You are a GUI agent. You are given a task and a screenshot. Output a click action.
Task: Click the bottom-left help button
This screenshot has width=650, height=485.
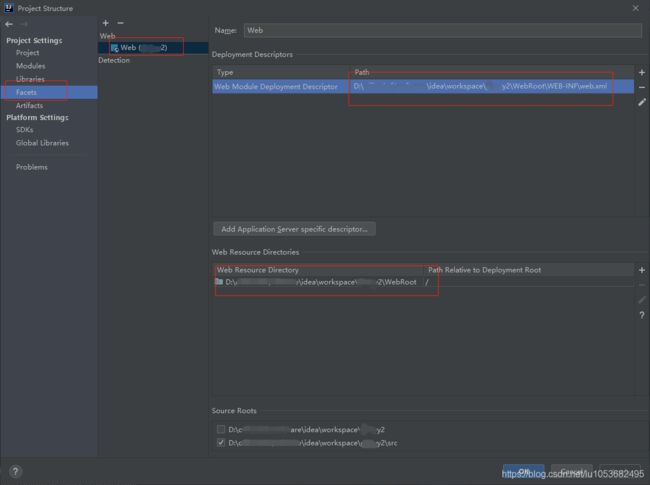click(15, 471)
